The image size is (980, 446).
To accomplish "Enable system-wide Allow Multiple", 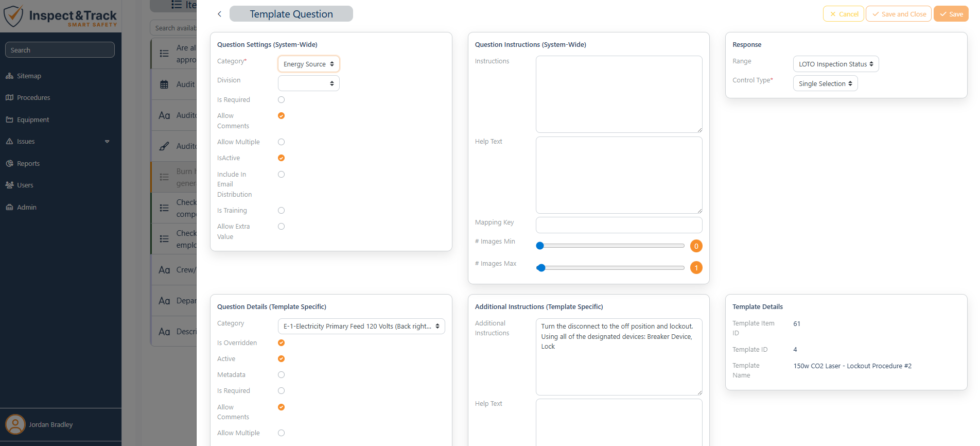I will tap(281, 142).
